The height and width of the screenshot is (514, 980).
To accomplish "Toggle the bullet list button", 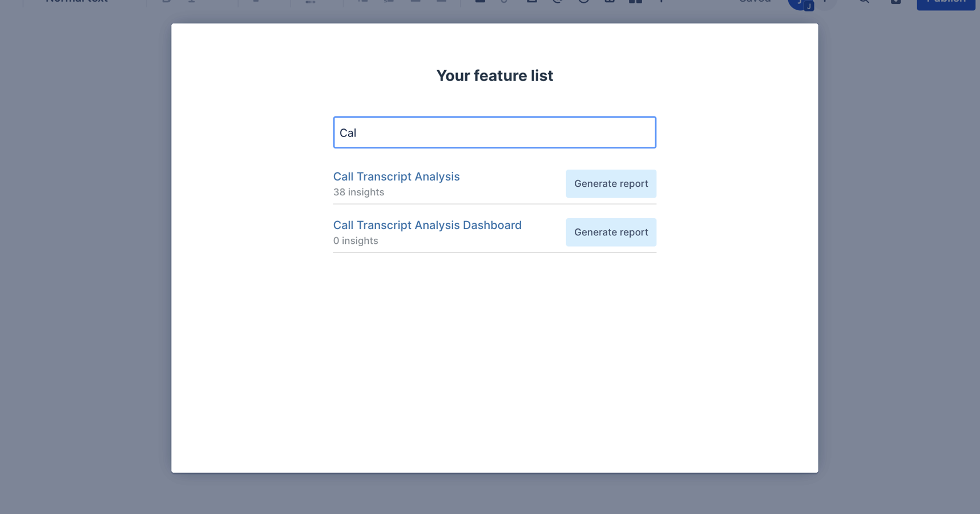I will coord(363,2).
